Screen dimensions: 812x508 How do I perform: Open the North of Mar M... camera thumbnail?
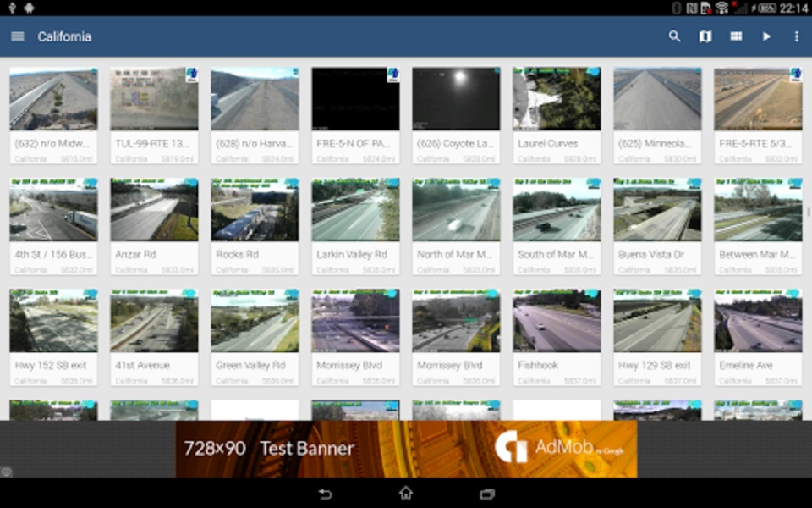coord(456,209)
